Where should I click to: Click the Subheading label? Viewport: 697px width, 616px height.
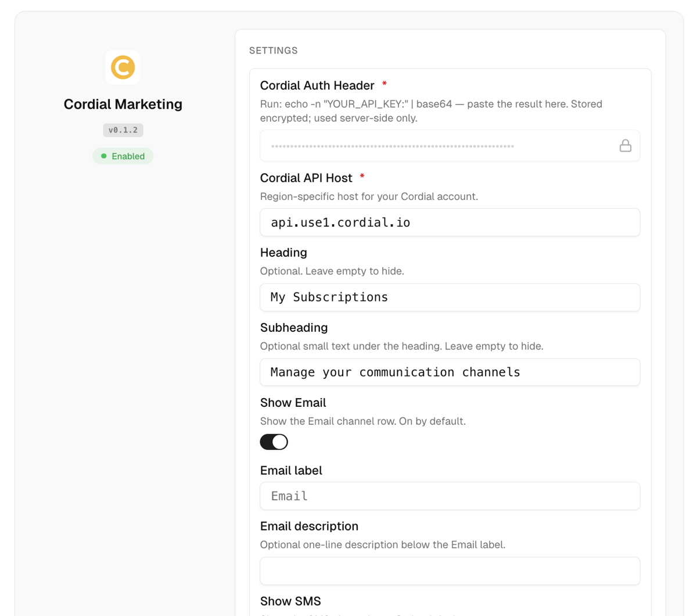click(x=294, y=328)
